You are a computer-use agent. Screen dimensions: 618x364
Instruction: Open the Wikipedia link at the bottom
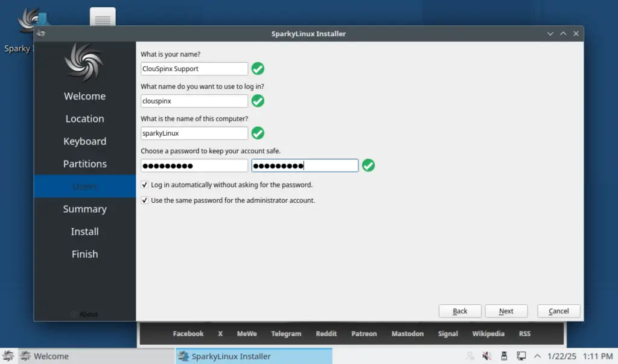coord(488,333)
